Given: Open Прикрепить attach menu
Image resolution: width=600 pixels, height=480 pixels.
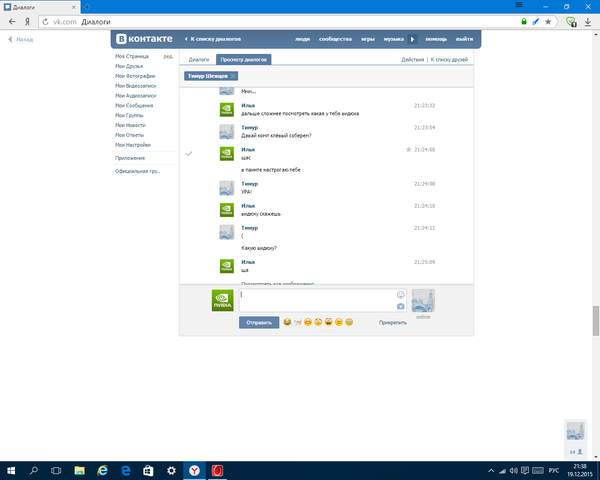Looking at the screenshot, I should (x=393, y=323).
